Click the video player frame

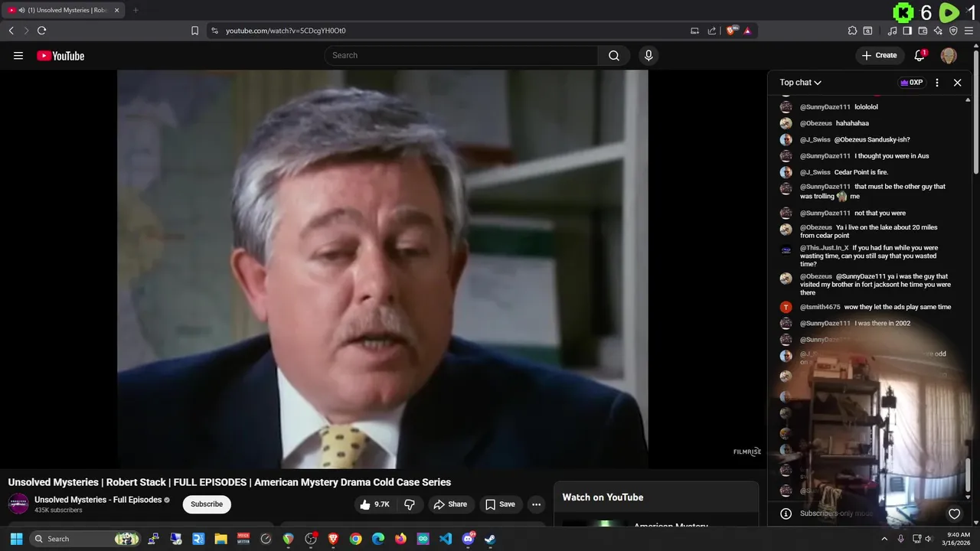point(382,269)
